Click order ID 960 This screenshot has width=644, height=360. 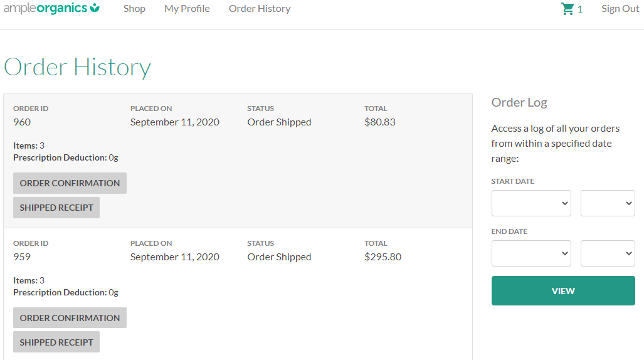point(22,122)
